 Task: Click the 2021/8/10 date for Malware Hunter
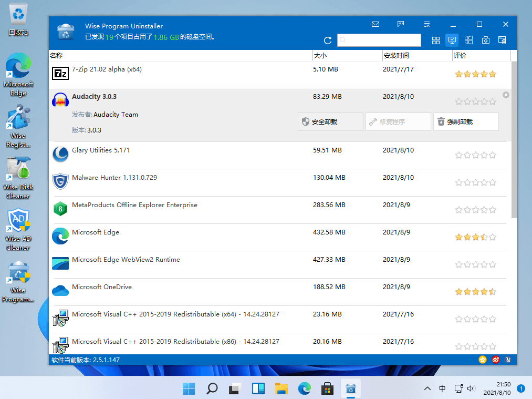pyautogui.click(x=398, y=177)
